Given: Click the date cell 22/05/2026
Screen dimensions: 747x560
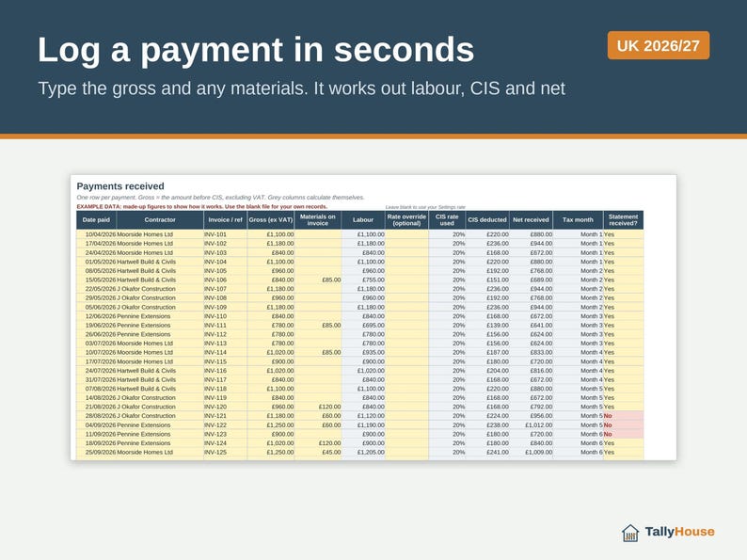Looking at the screenshot, I should [x=97, y=289].
